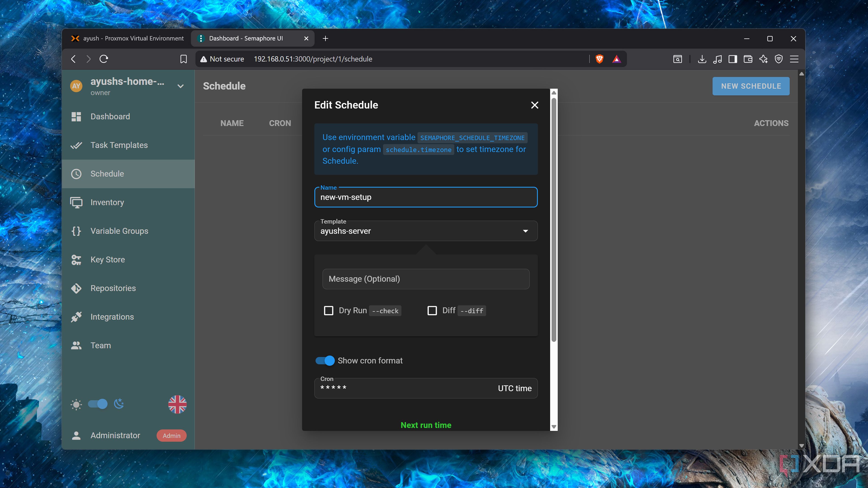
Task: Go to Inventory page
Action: (x=128, y=202)
